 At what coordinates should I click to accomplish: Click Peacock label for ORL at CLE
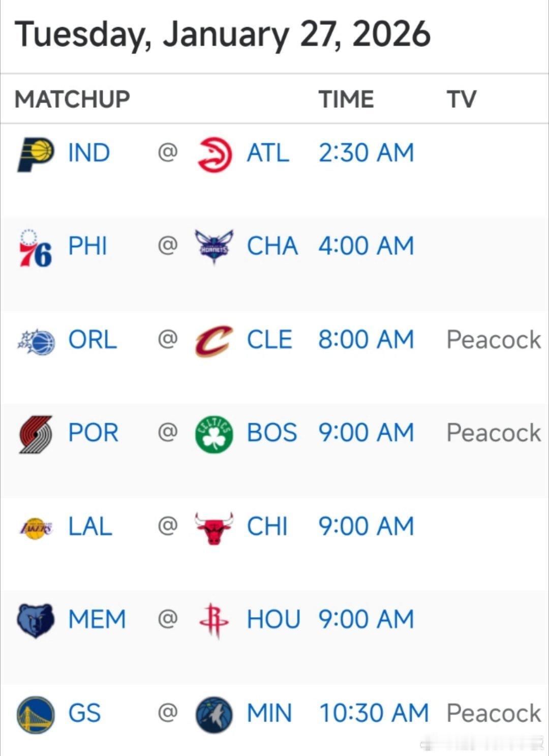(x=494, y=340)
